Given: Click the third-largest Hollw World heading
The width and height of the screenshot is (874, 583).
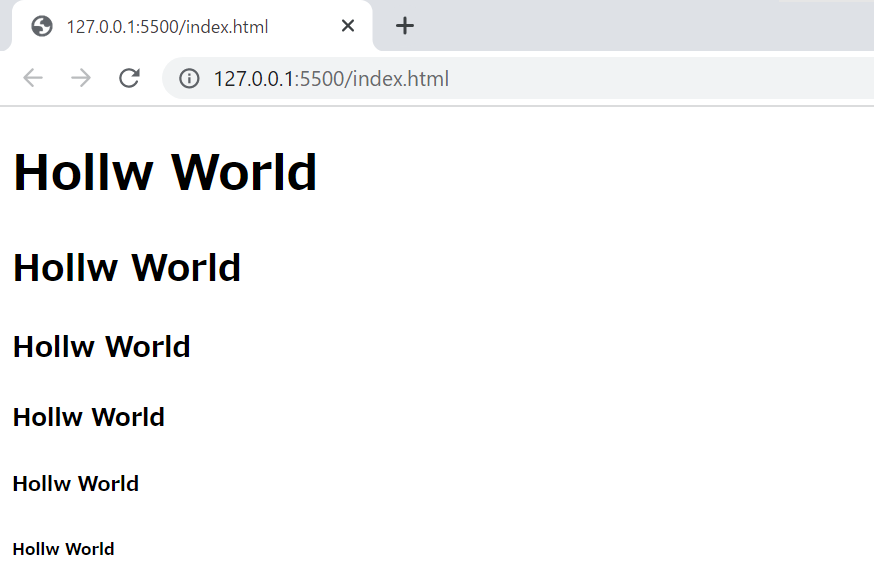Looking at the screenshot, I should coord(101,347).
